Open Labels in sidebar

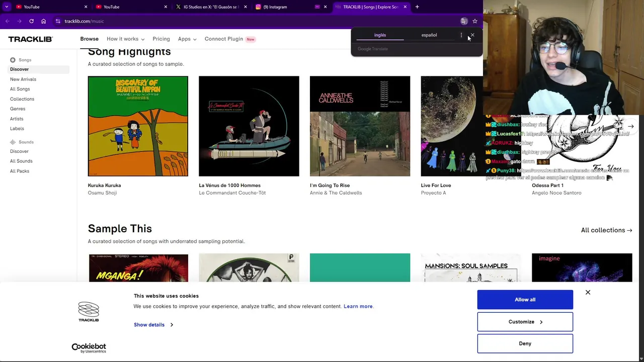pos(17,128)
